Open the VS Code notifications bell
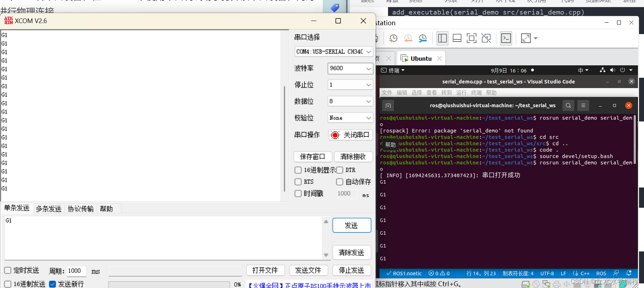Viewport: 644px width, 288px height. 629,273
